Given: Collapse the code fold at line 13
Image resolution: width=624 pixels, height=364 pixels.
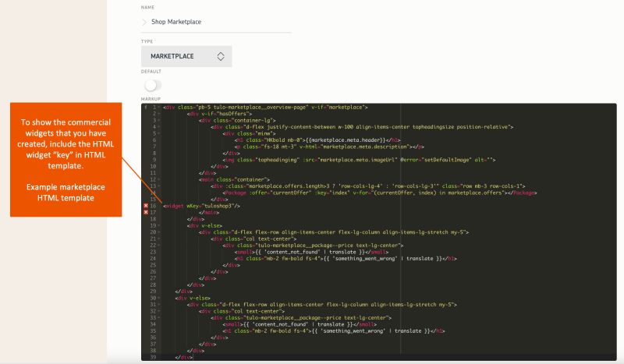Looking at the screenshot, I should [x=159, y=186].
